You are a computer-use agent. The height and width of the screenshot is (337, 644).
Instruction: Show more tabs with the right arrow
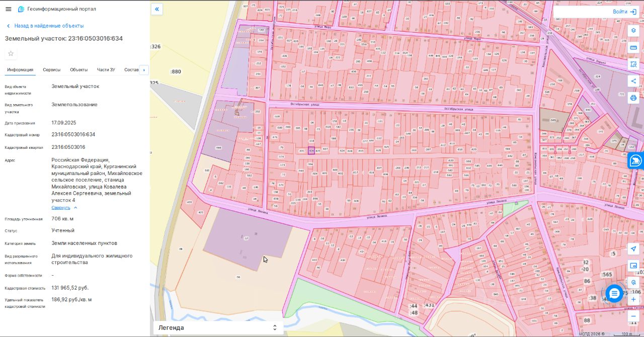(x=144, y=70)
